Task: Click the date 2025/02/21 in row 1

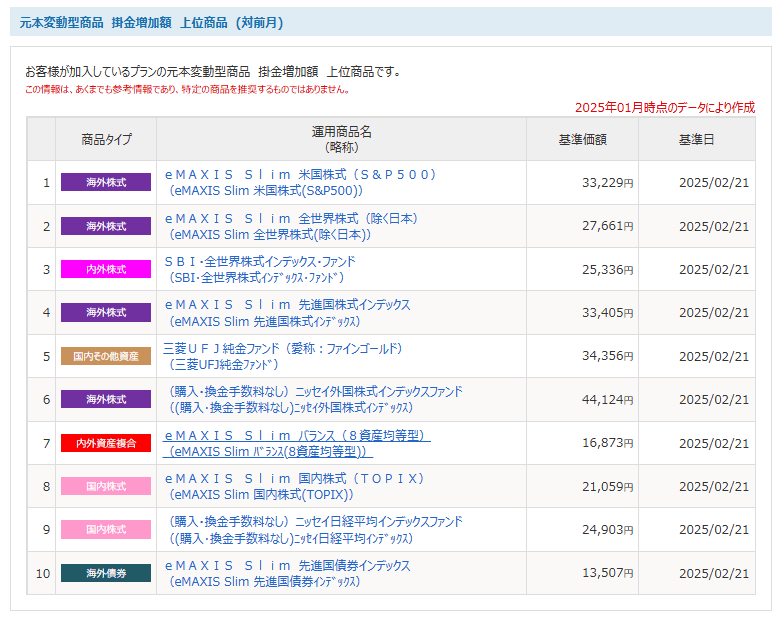Action: coord(714,183)
